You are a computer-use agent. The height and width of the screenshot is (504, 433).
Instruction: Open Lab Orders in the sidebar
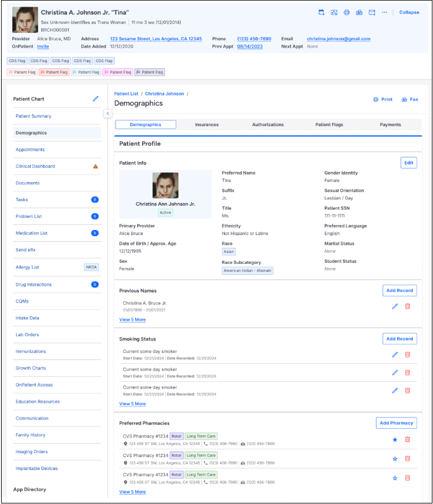[27, 335]
